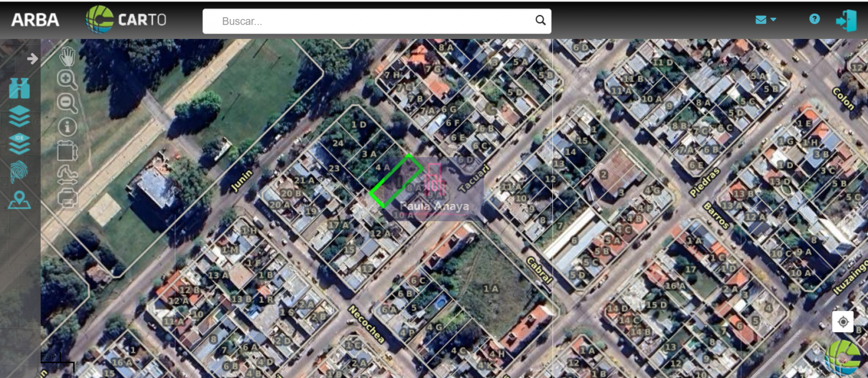Open the map layers panel
Viewport: 868px width, 378px height.
click(19, 116)
